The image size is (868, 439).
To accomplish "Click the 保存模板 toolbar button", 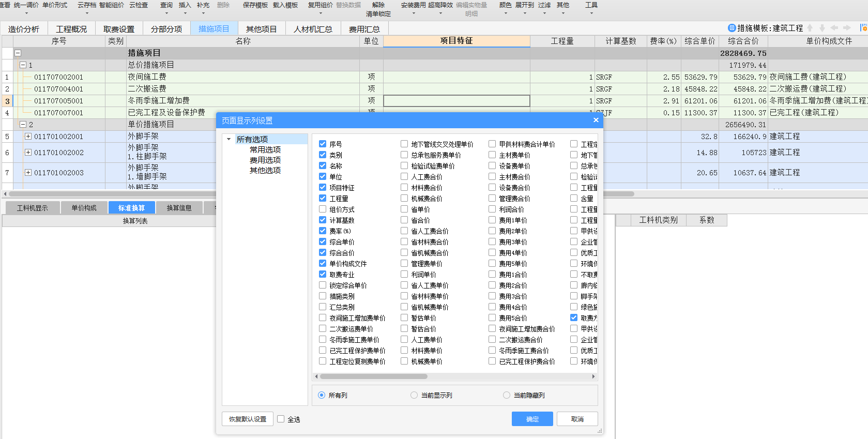I will 255,5.
